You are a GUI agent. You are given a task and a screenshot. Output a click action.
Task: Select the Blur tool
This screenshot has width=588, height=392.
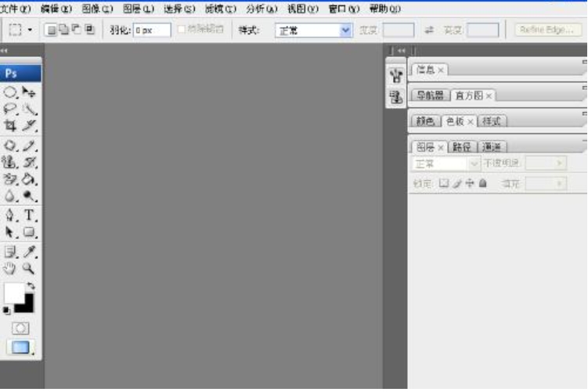pyautogui.click(x=10, y=196)
